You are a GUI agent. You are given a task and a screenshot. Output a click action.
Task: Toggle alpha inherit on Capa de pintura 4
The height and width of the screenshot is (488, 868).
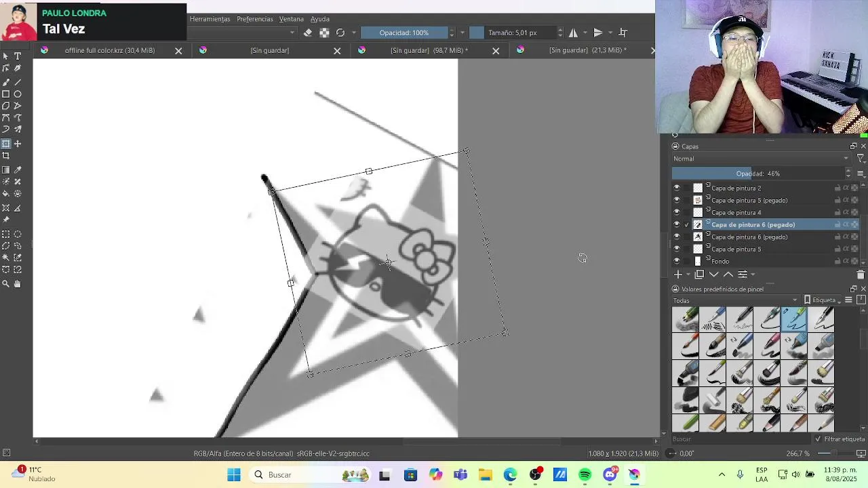[x=846, y=213]
